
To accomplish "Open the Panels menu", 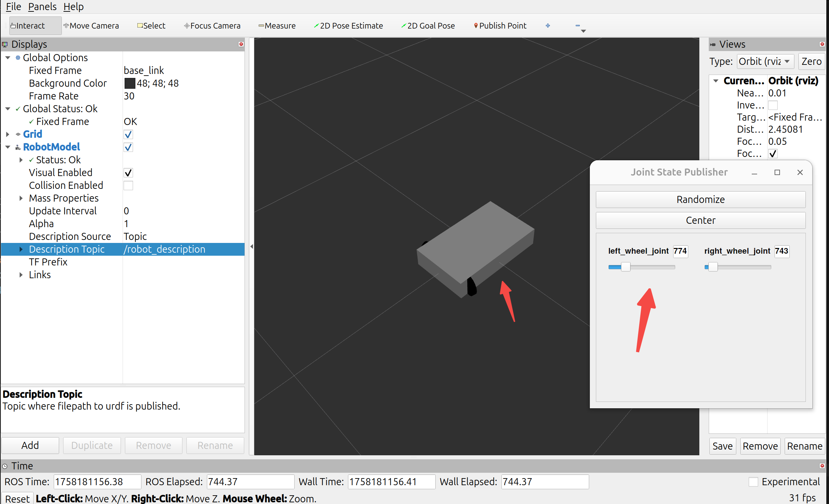I will pyautogui.click(x=42, y=6).
